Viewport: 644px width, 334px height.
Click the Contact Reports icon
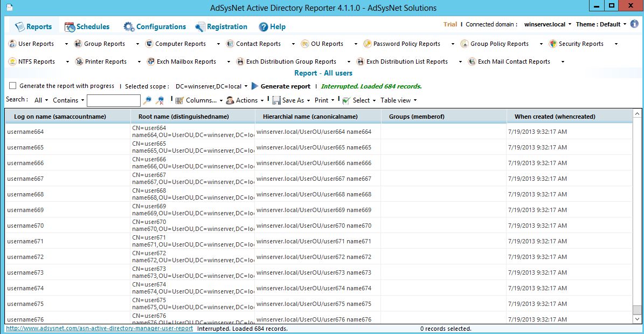point(230,44)
